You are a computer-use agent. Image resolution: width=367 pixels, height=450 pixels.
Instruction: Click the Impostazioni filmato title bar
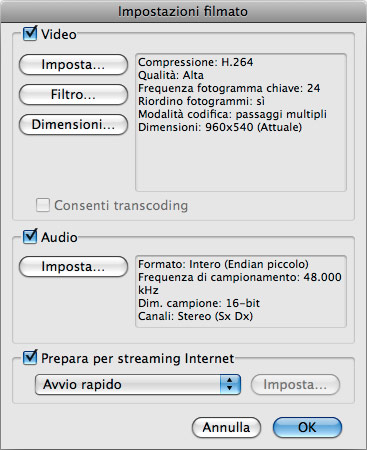(x=183, y=11)
